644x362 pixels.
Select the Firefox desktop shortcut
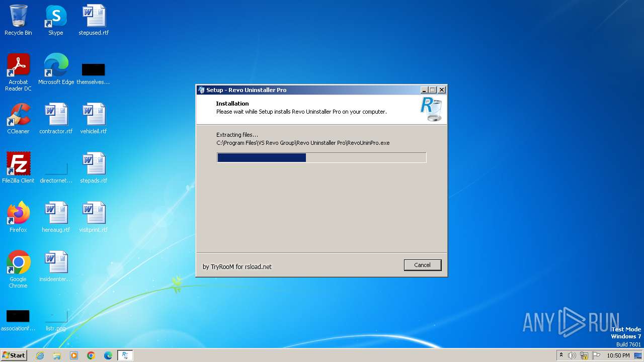[18, 217]
